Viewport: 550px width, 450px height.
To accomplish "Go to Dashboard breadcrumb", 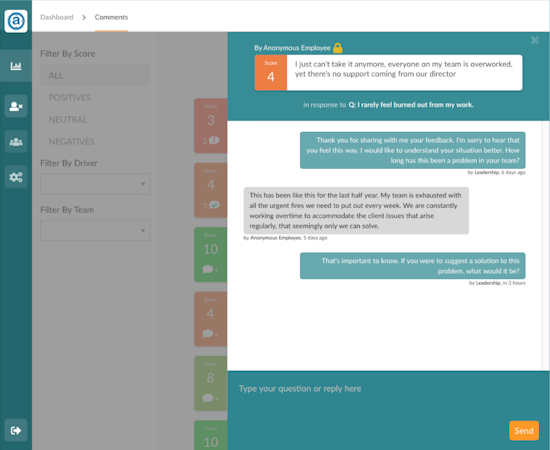I will (x=57, y=17).
